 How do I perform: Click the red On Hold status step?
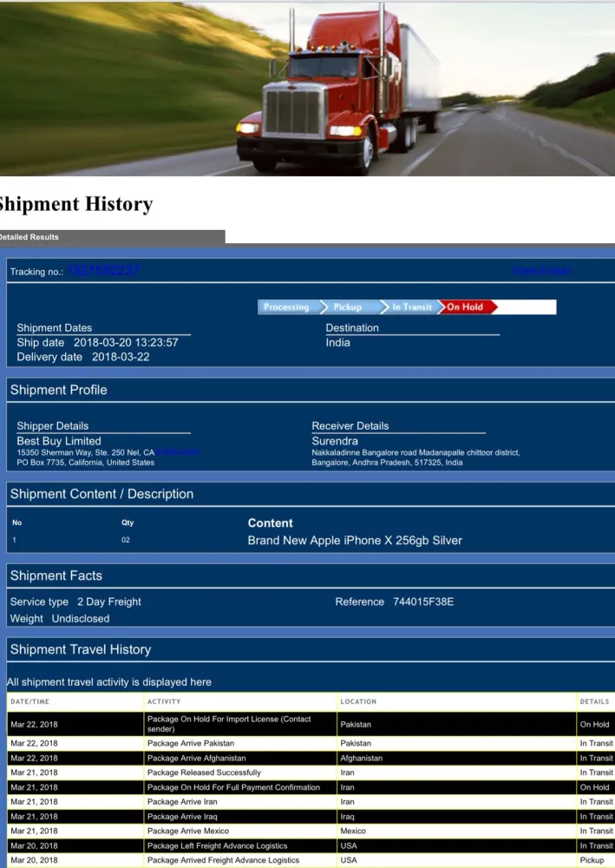(466, 307)
